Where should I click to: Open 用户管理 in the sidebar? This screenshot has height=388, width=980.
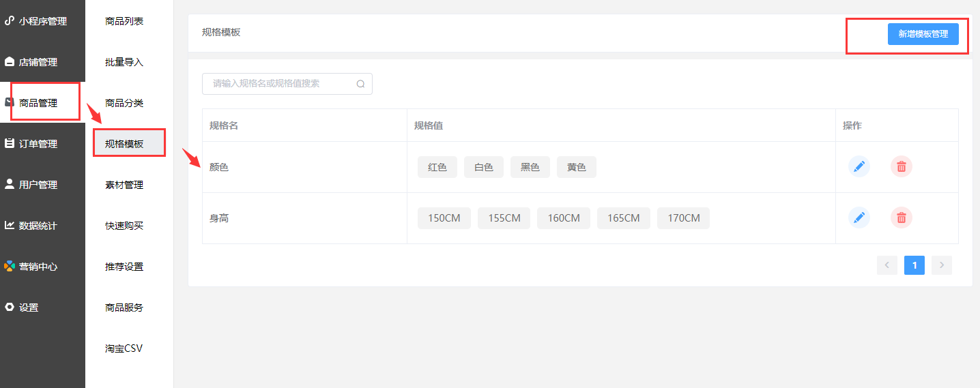click(42, 185)
